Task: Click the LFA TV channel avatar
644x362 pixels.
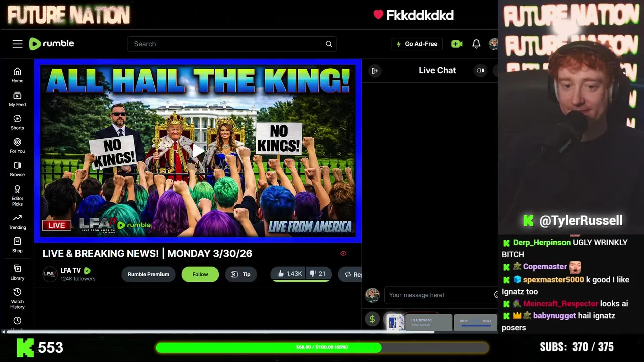Action: (x=50, y=274)
